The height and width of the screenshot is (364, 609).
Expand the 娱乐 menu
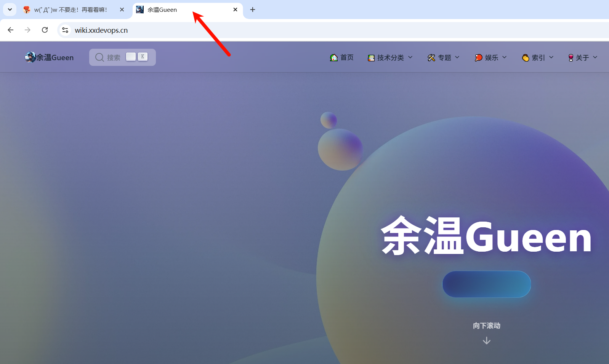tap(491, 57)
